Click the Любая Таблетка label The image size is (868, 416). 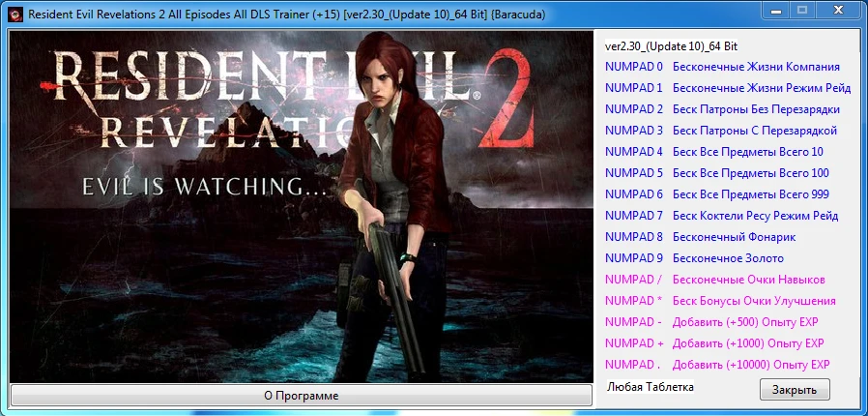click(650, 386)
